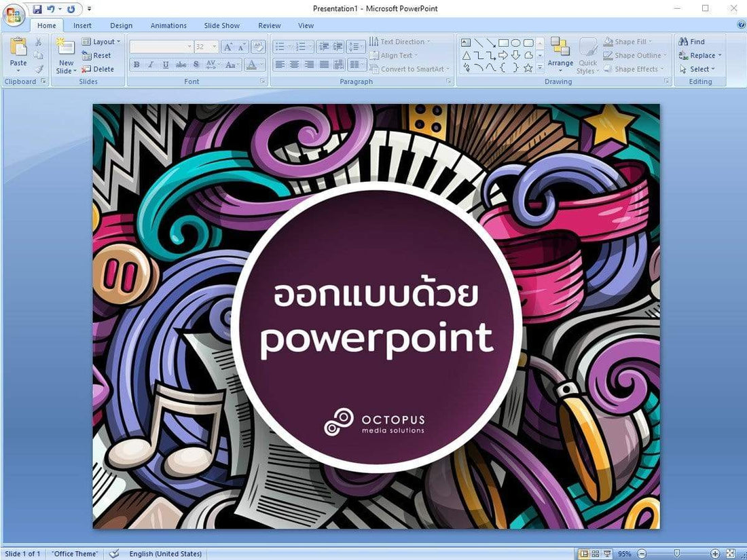Save the presentation from Quick Access Toolbar
Screen dimensions: 747x560
click(x=37, y=9)
